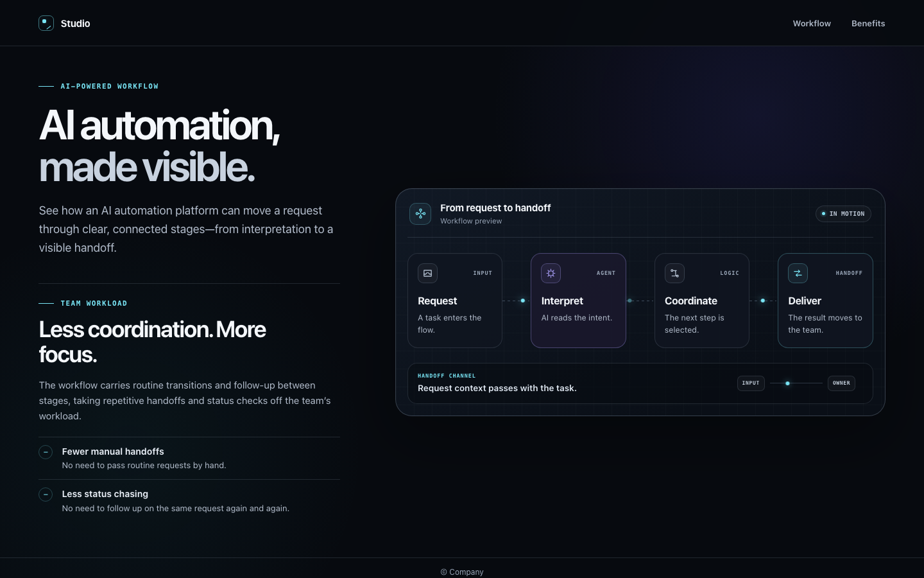The height and width of the screenshot is (578, 924).
Task: Click the 'Less status chasing' item title
Action: point(105,494)
